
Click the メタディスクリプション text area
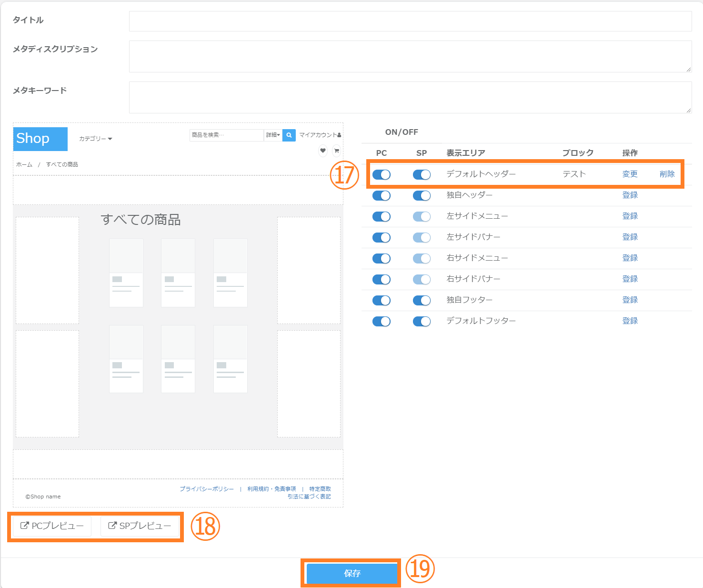pos(410,56)
